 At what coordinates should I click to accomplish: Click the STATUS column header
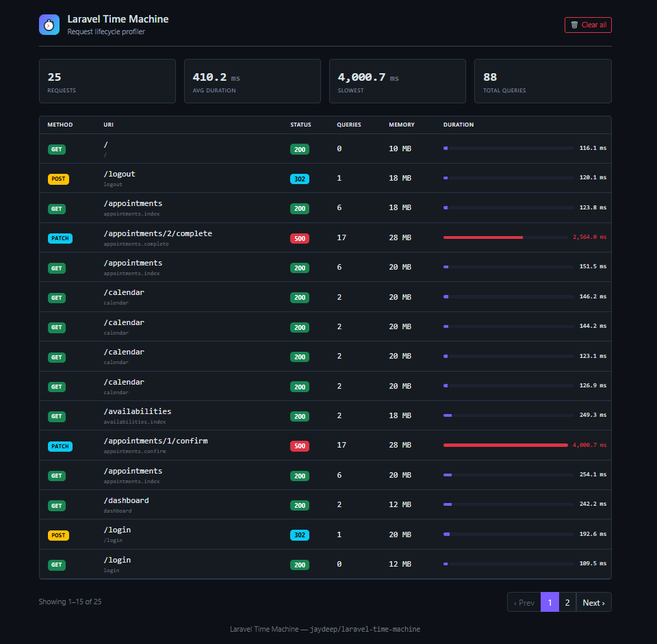pyautogui.click(x=300, y=125)
